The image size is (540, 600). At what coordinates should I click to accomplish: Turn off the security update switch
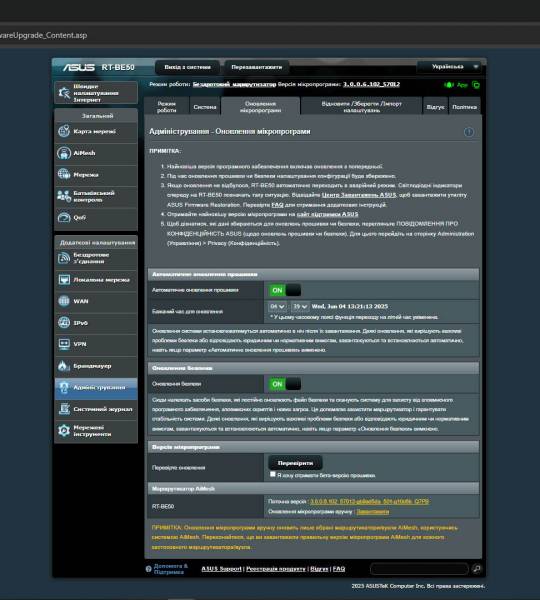click(285, 384)
